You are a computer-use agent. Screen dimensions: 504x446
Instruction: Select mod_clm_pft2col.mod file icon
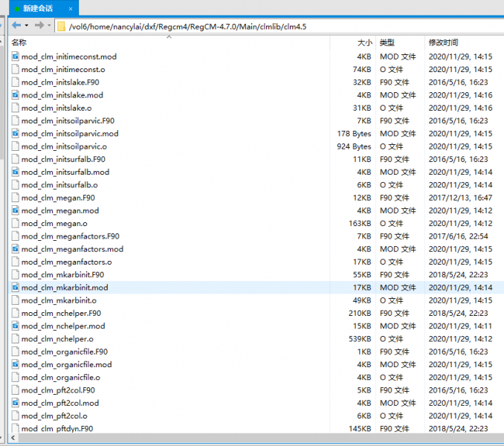(x=16, y=403)
